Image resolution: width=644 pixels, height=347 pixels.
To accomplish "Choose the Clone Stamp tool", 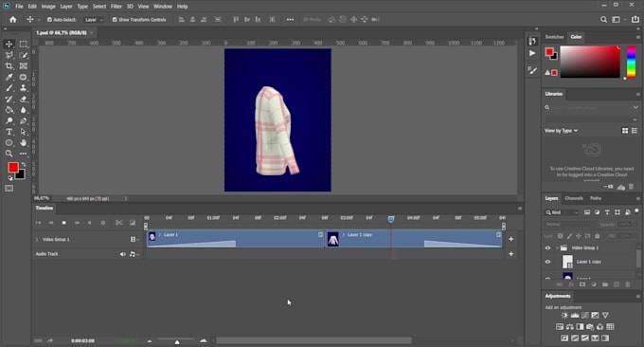I will (x=24, y=88).
